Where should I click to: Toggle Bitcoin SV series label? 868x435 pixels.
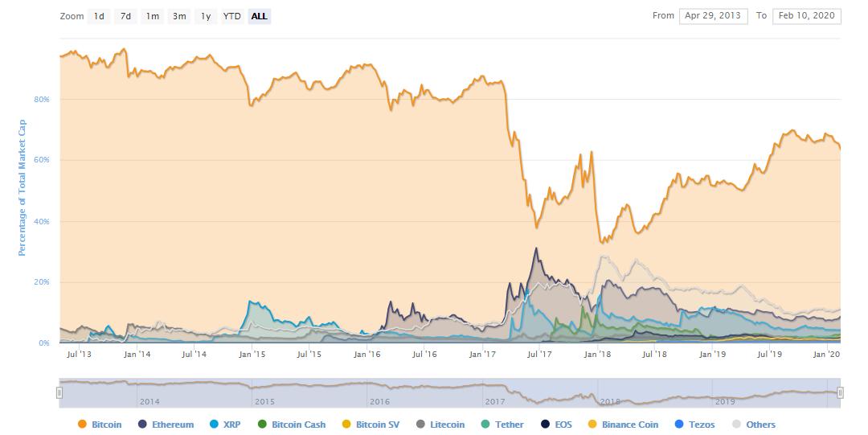(377, 425)
